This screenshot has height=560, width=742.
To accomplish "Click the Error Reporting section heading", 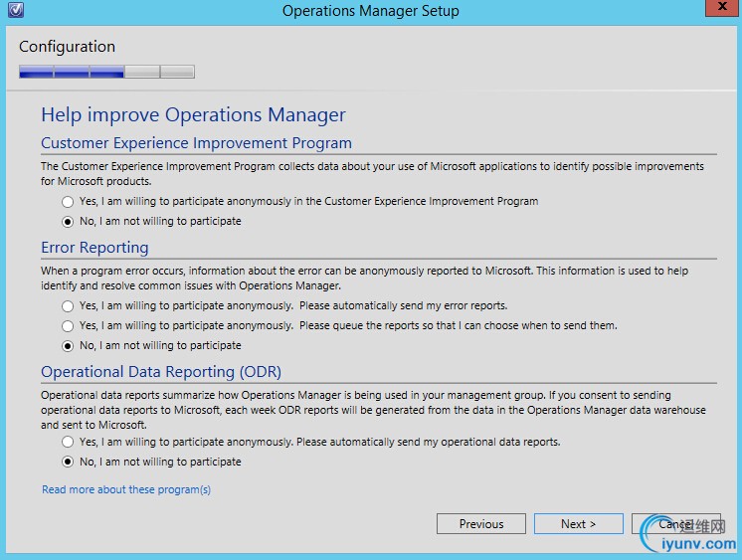I will [x=94, y=248].
